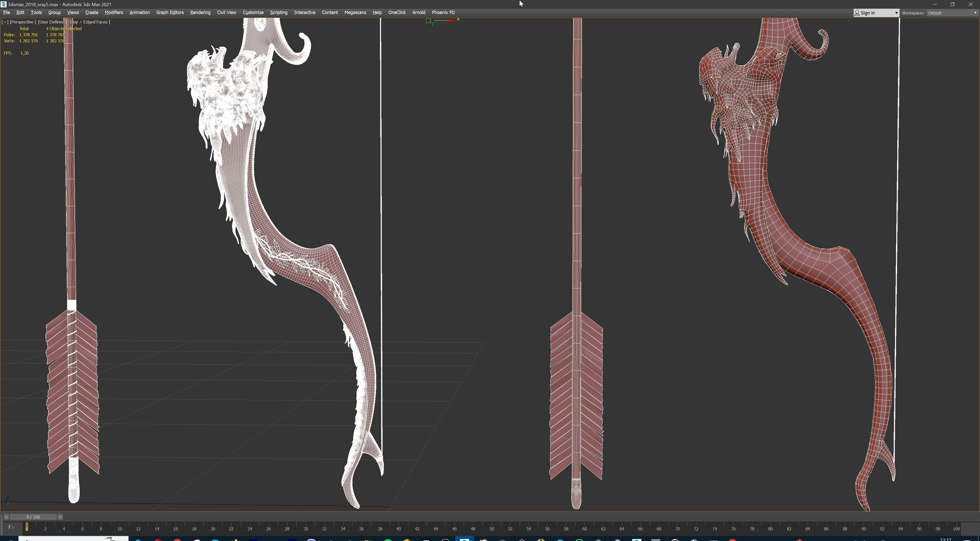Open viewport [+] general menu label
980x541 pixels.
pos(5,22)
